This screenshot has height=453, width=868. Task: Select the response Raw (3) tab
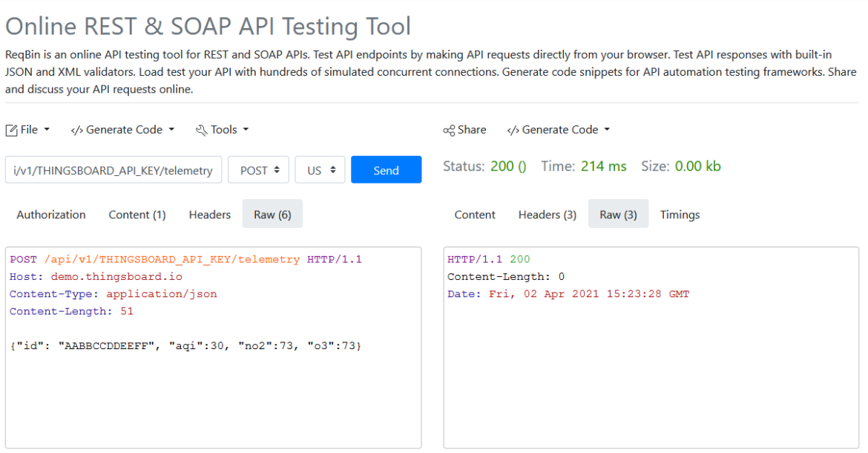click(618, 215)
